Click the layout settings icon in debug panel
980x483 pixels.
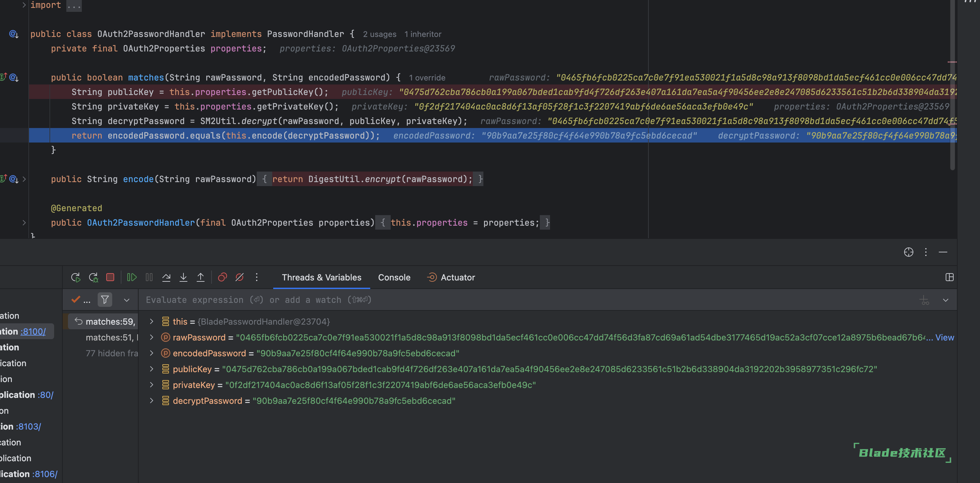coord(950,277)
